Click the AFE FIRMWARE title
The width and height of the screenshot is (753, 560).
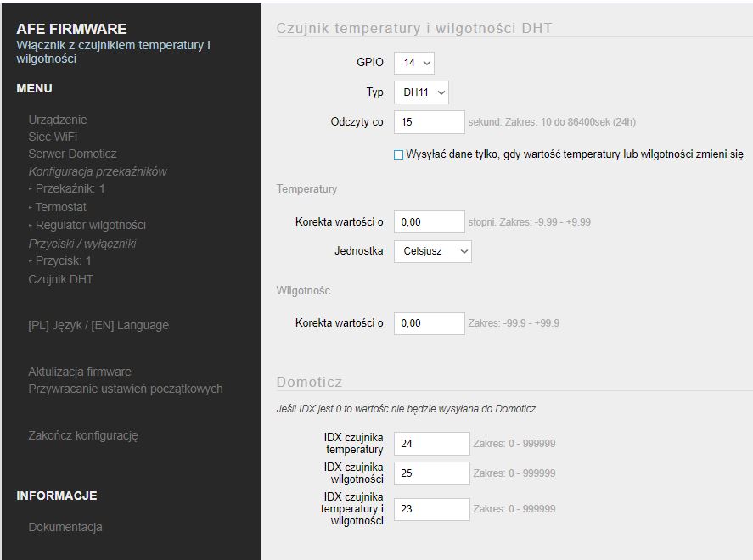click(71, 29)
